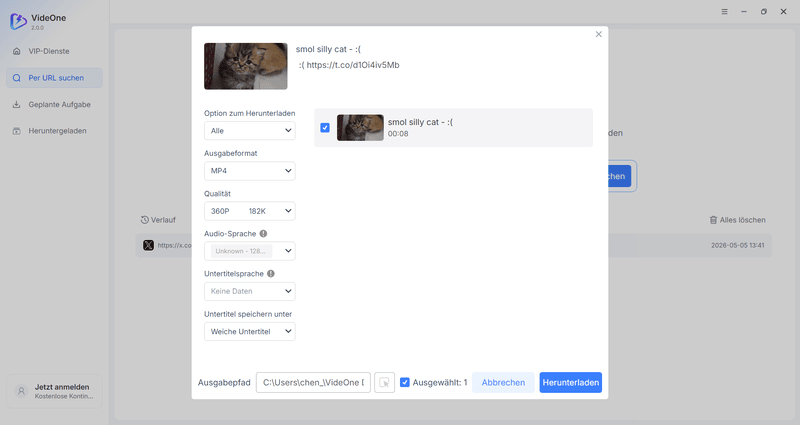Minimize the VideOne window
The height and width of the screenshot is (425, 800).
pos(744,12)
